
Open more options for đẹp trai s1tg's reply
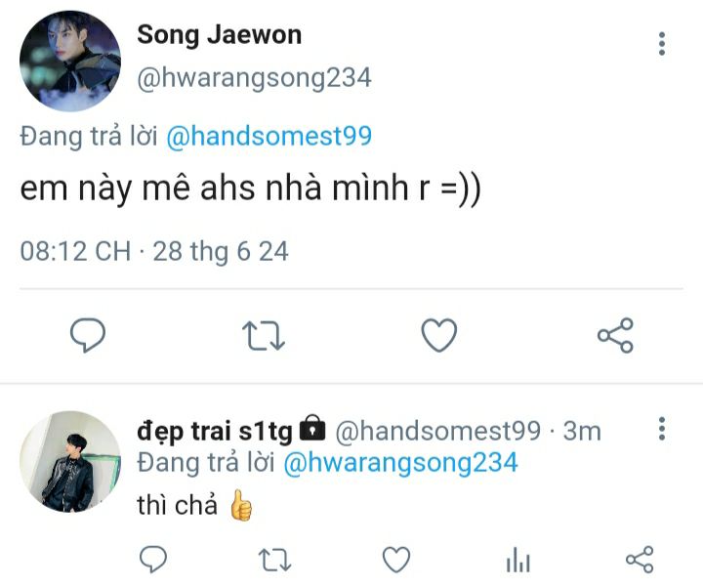(x=662, y=430)
